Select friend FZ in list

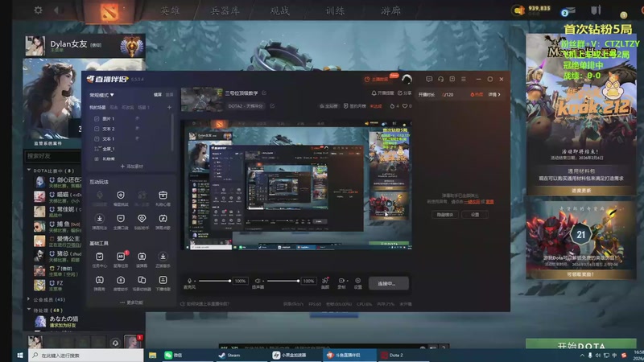[57, 286]
